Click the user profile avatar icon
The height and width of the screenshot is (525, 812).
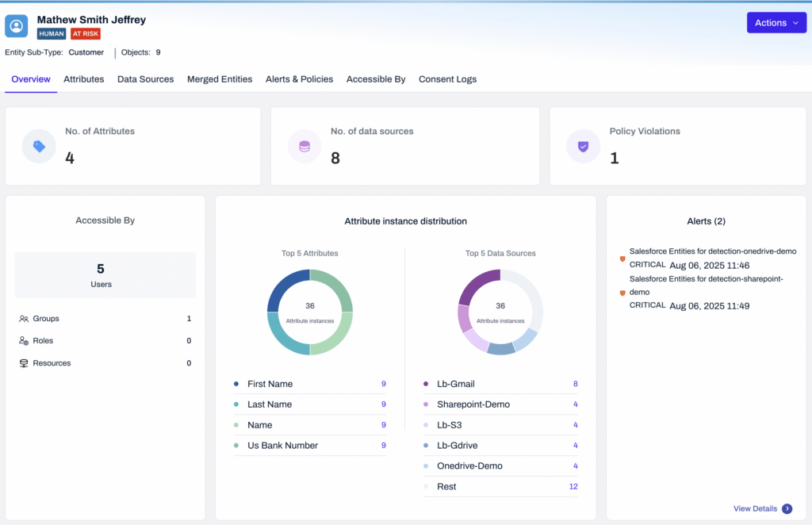point(17,25)
